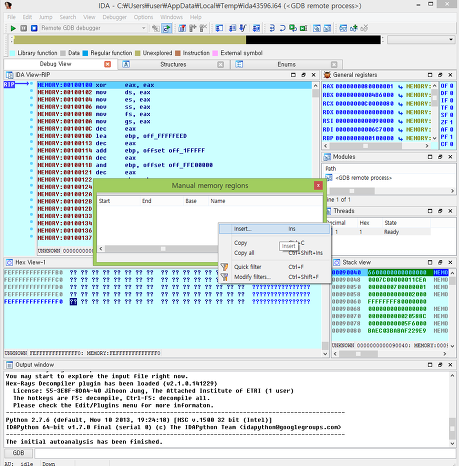This screenshot has height=466, width=459.
Task: Open the Windows menu
Action: click(x=171, y=17)
